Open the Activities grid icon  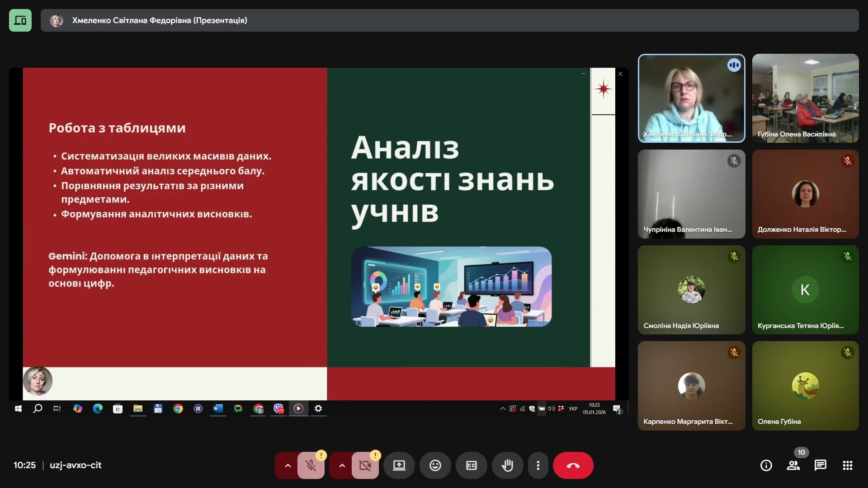[847, 465]
